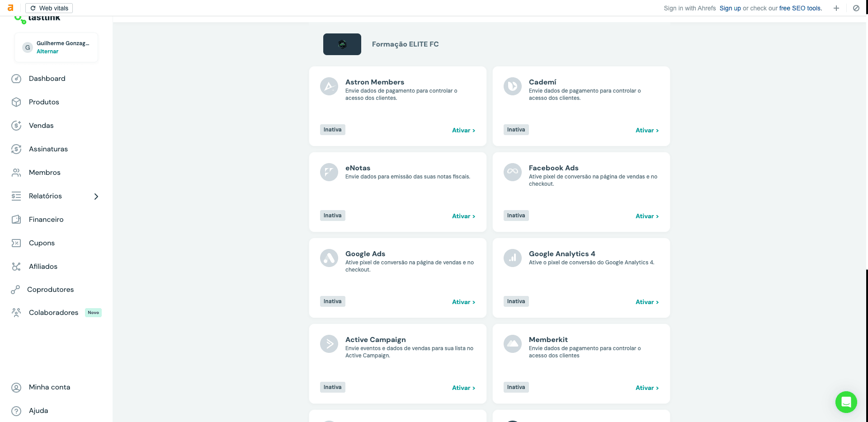The height and width of the screenshot is (422, 868).
Task: Click the plus icon in Ahrefs toolbar
Action: [836, 8]
